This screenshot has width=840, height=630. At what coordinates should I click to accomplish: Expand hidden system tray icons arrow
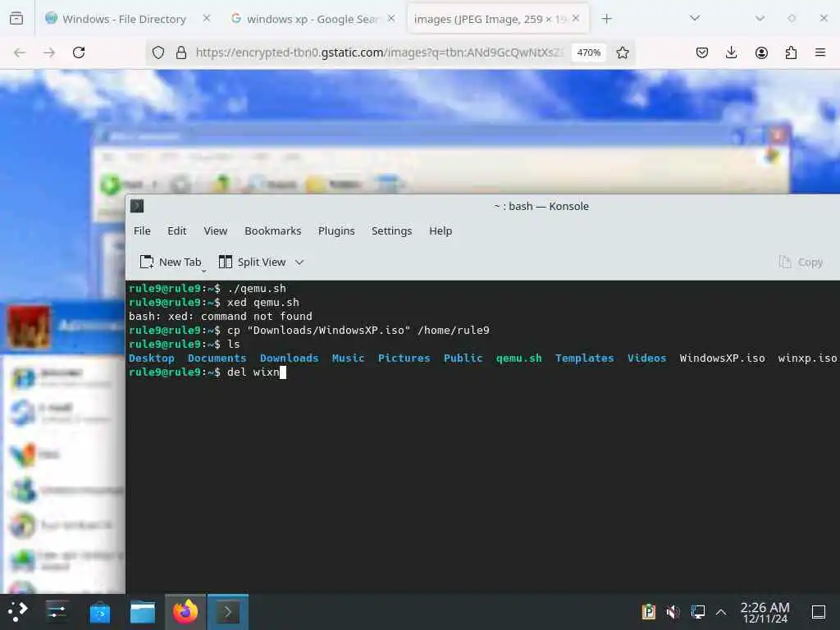721,611
